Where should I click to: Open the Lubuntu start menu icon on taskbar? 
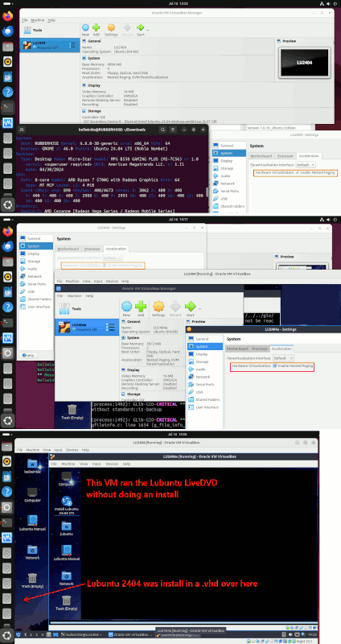pos(18,634)
